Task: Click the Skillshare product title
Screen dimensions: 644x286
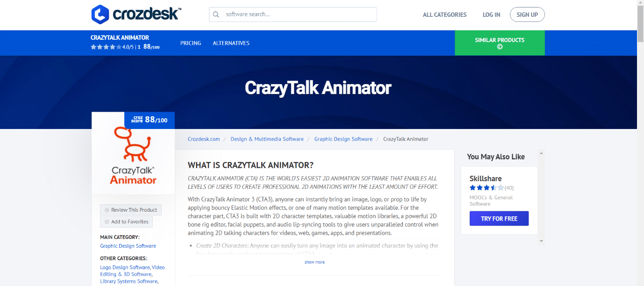Action: click(x=486, y=179)
